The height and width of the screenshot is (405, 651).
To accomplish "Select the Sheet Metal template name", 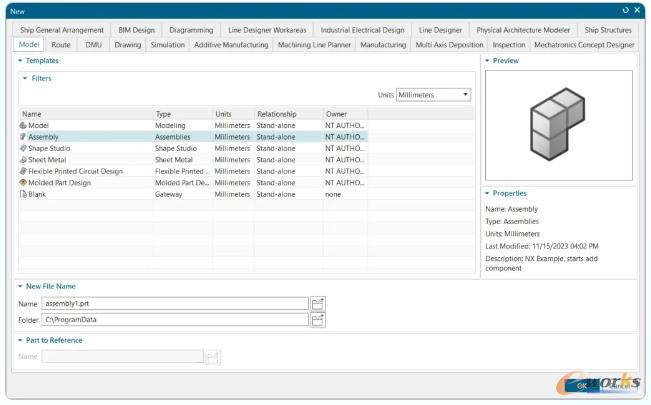I will click(x=47, y=160).
